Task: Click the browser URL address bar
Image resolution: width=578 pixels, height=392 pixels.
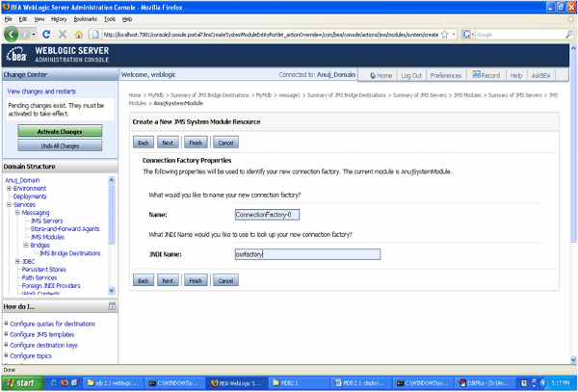Action: 271,35
